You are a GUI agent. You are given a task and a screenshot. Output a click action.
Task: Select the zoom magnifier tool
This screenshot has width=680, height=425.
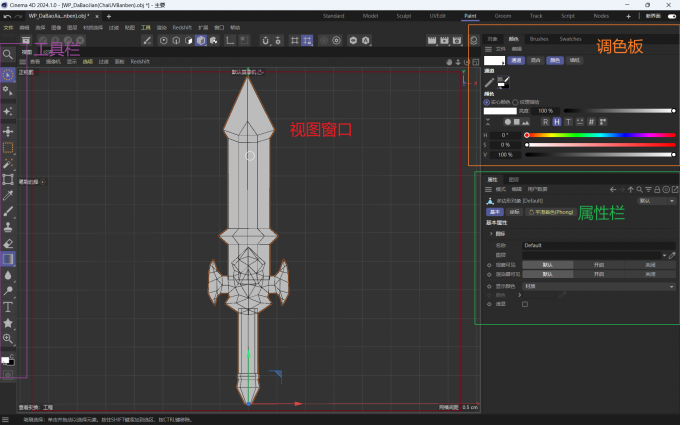(8, 339)
